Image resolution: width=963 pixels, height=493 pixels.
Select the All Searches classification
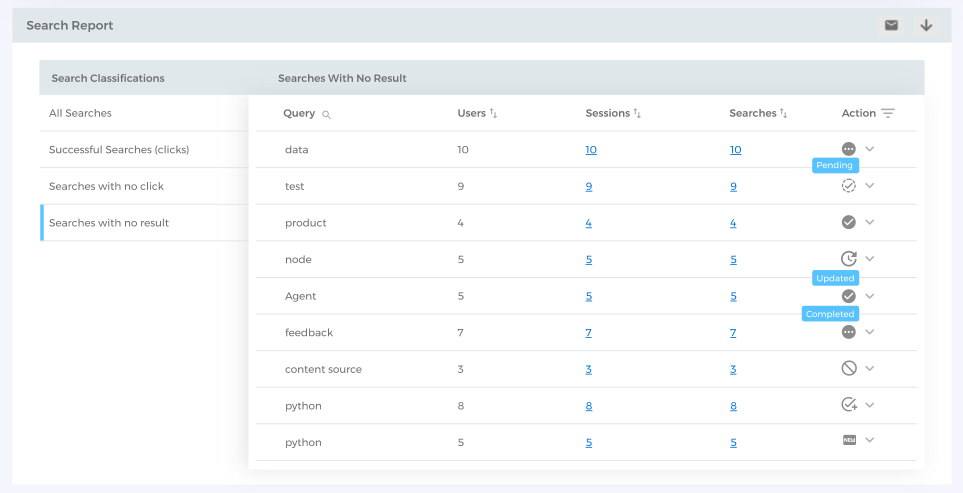(x=80, y=113)
